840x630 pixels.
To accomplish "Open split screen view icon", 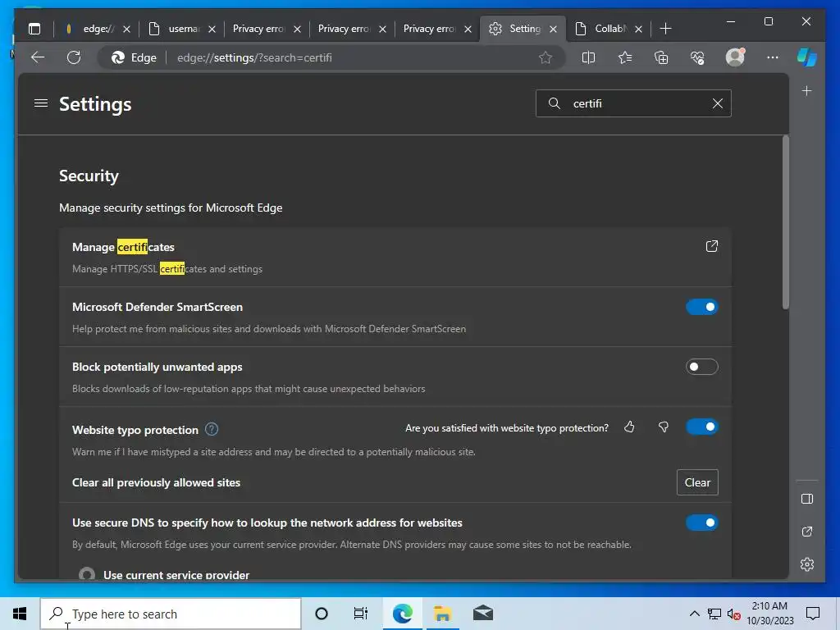I will (x=588, y=57).
